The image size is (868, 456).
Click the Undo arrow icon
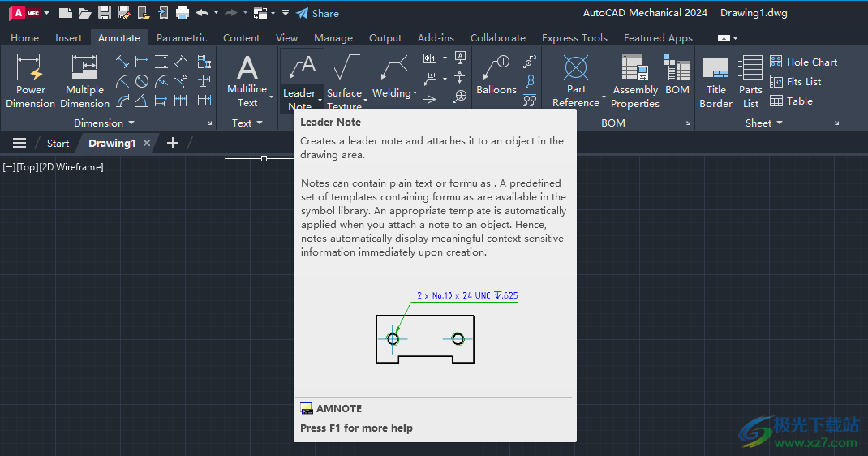coord(202,13)
